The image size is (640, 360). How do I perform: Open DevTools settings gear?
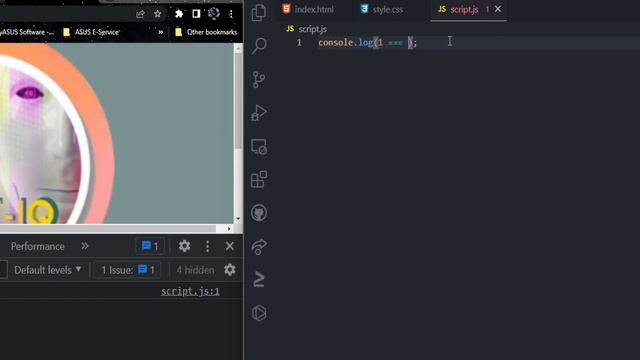(x=184, y=246)
